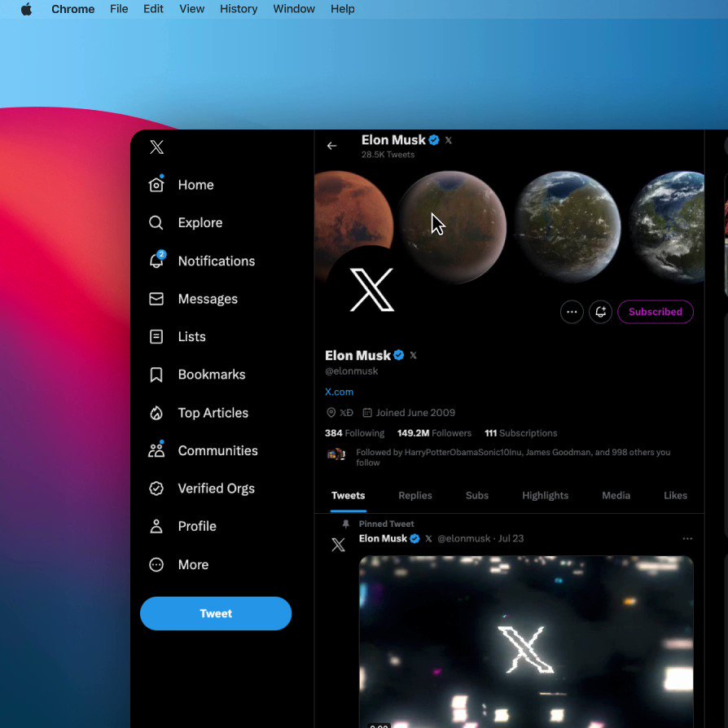Click the Notifications label
Viewport: 728px width, 728px height.
click(217, 261)
